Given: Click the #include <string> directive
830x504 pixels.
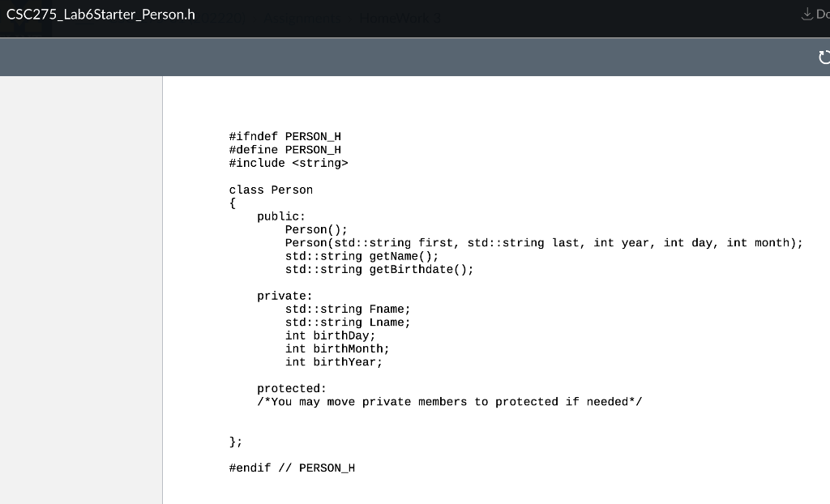Looking at the screenshot, I should click(x=289, y=163).
